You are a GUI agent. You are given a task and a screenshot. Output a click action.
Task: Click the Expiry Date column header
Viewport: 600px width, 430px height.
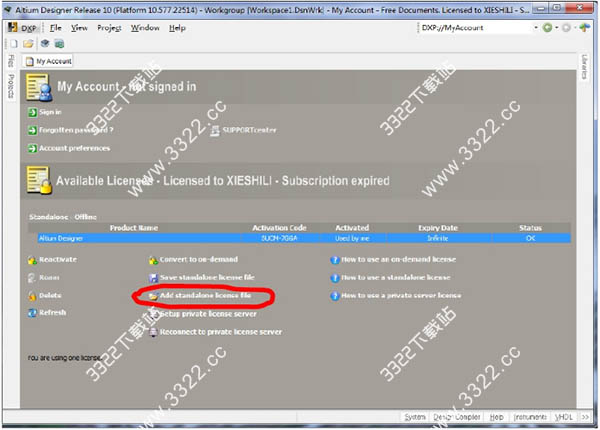pos(438,228)
